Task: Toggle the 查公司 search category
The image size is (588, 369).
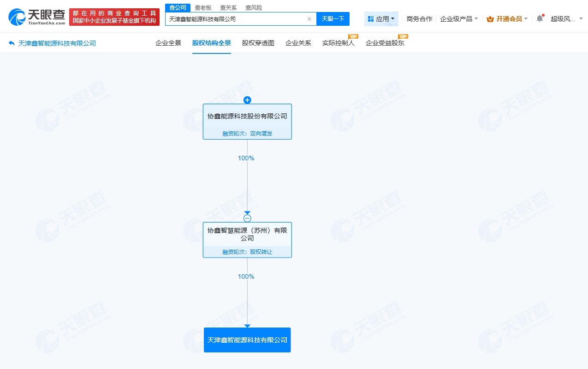Action: click(178, 7)
